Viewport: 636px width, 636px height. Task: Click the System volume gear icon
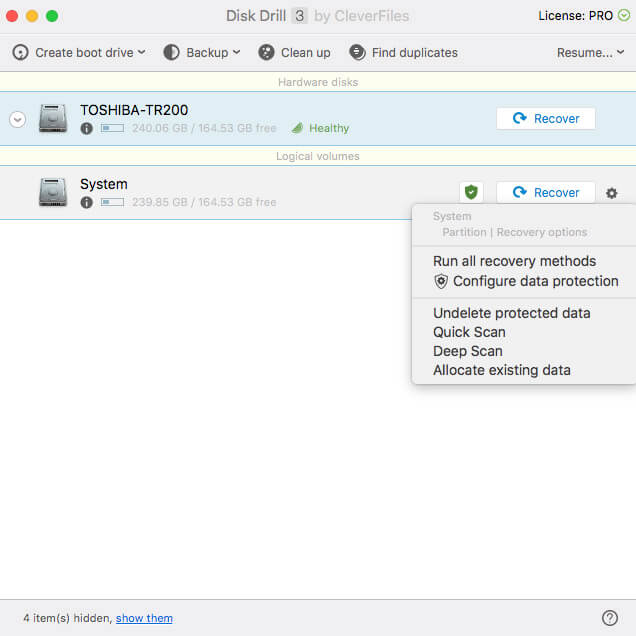(612, 193)
